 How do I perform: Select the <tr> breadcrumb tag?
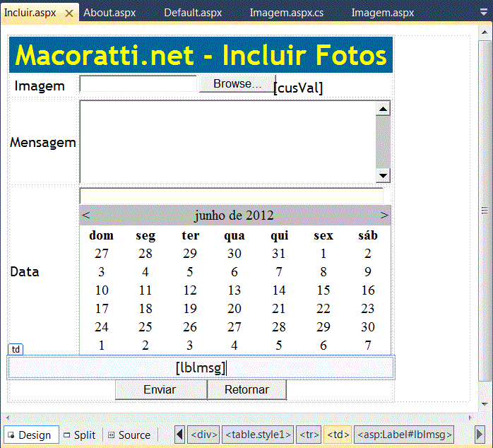point(309,435)
